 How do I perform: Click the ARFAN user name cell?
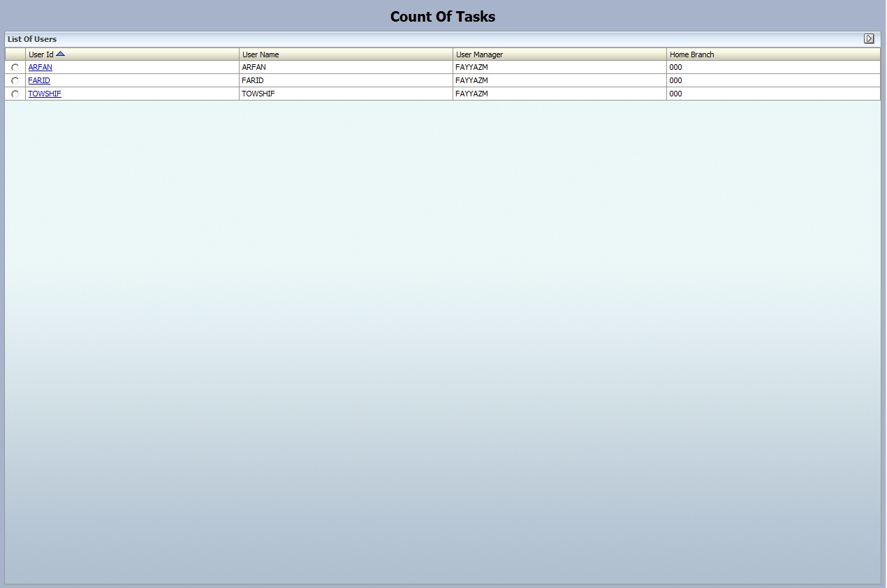346,68
